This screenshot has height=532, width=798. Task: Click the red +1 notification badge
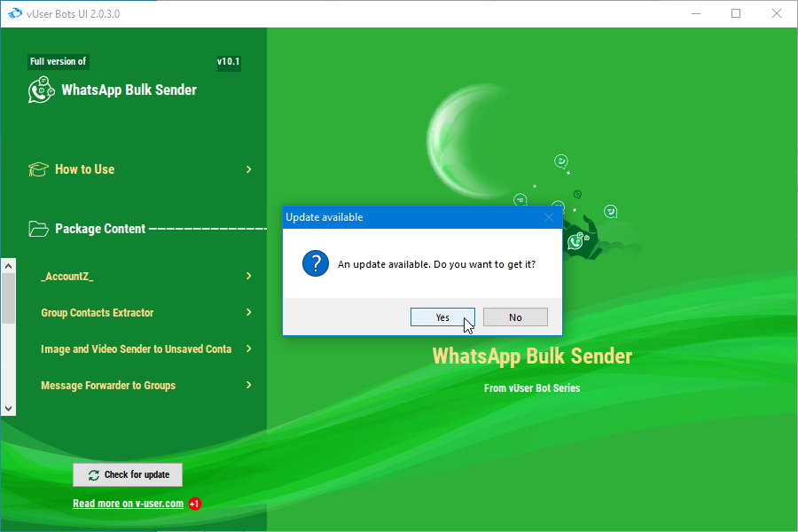pyautogui.click(x=195, y=504)
